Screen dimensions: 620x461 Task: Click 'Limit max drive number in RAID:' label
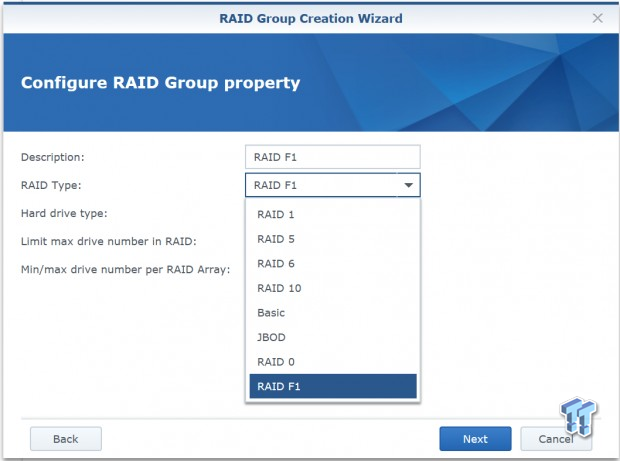point(109,241)
